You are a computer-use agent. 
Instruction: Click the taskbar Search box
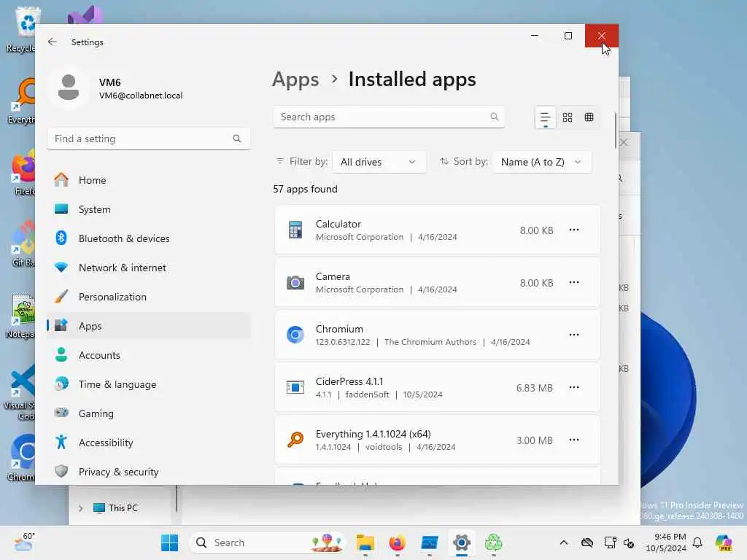pos(268,542)
